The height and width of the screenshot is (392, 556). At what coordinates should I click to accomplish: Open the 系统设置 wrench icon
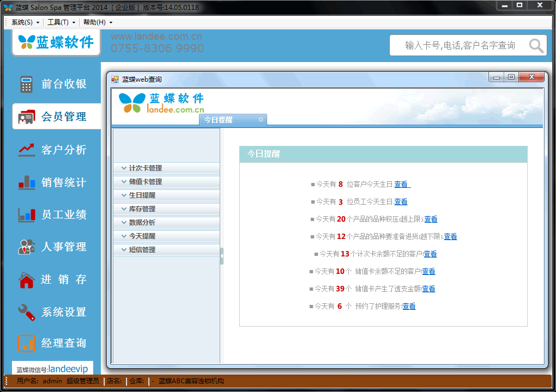coord(27,313)
